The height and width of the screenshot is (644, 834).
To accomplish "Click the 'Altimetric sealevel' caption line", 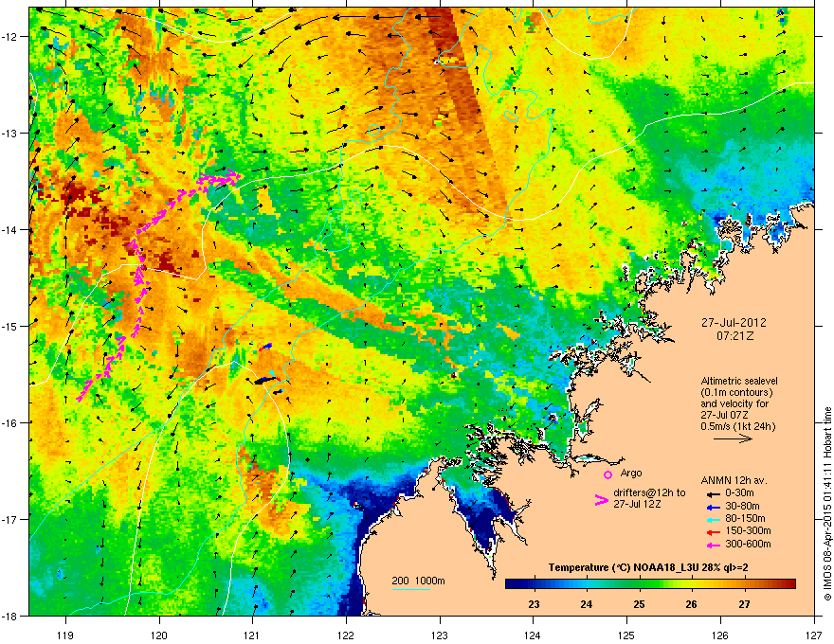I will (x=739, y=381).
